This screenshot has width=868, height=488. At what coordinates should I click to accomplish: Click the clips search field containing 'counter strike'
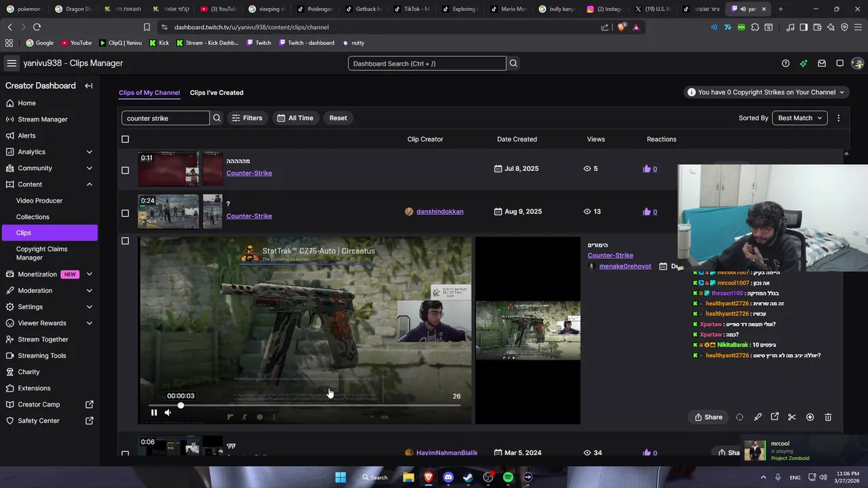coord(165,118)
